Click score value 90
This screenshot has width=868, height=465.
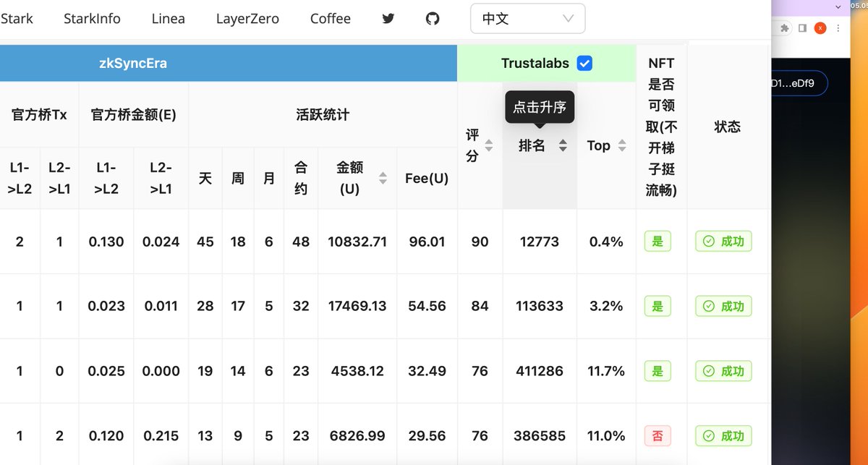tap(480, 242)
